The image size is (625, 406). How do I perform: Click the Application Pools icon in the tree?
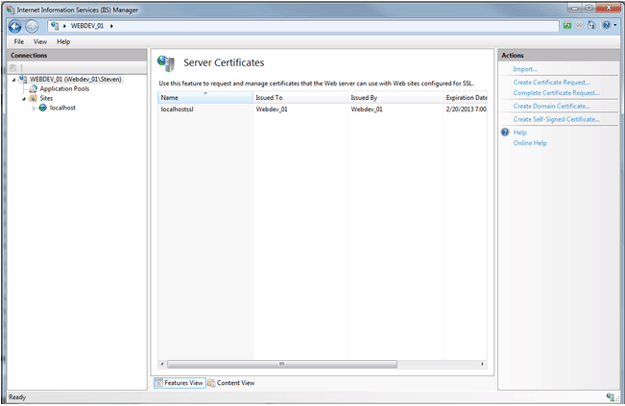33,89
